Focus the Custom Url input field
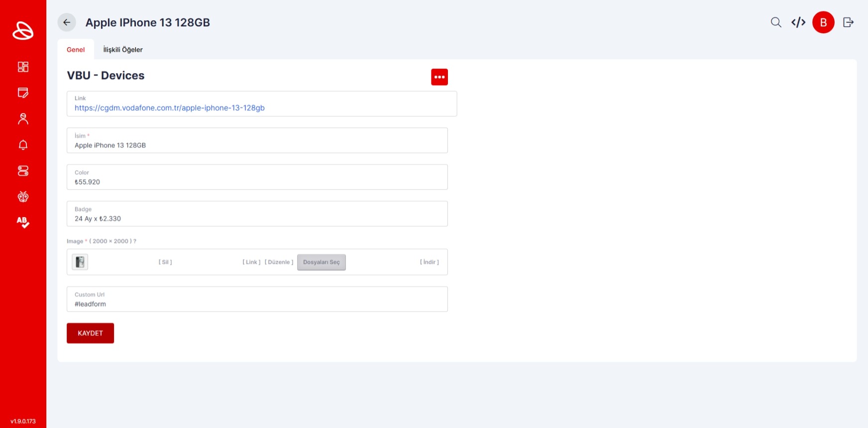The image size is (868, 428). pos(257,304)
